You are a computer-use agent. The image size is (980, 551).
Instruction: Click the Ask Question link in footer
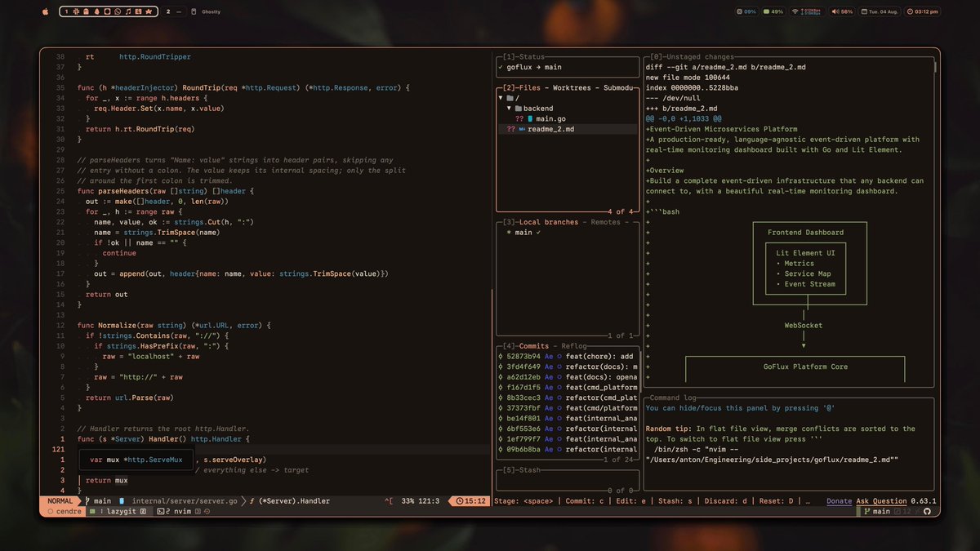[x=881, y=501]
